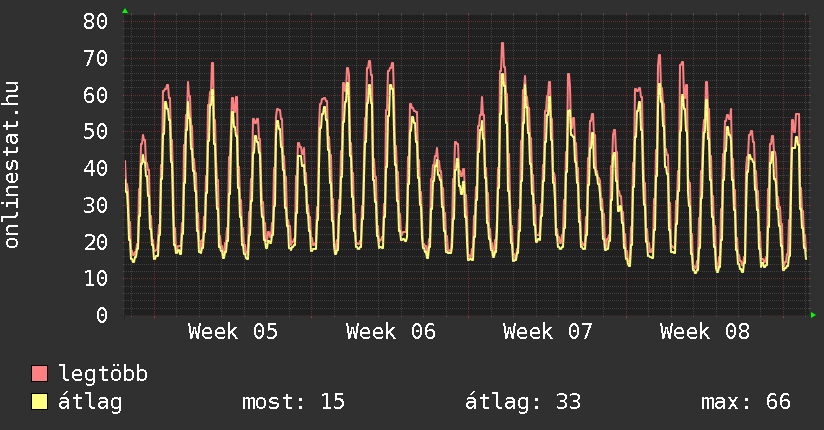Click the 20 label on the y-axis

pos(95,242)
